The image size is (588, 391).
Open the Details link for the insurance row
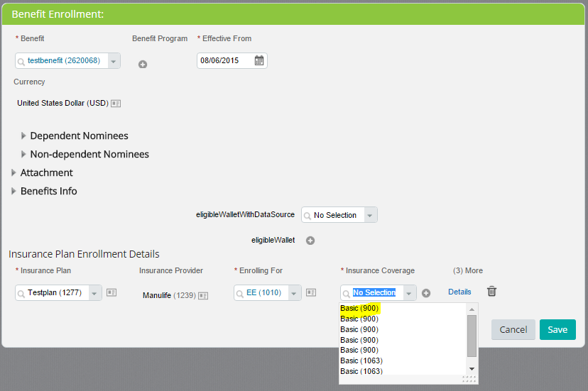tap(459, 292)
